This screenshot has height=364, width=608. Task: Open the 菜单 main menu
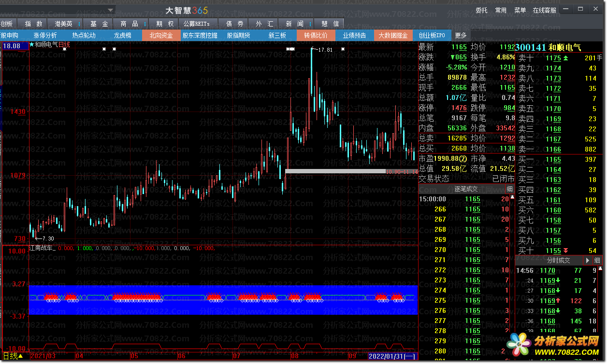[520, 10]
